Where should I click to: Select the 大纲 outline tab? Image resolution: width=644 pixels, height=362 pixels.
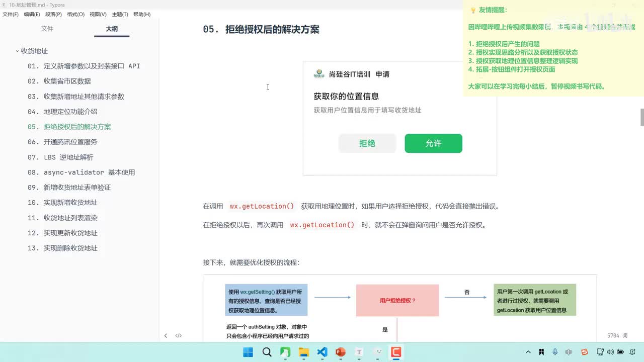112,29
